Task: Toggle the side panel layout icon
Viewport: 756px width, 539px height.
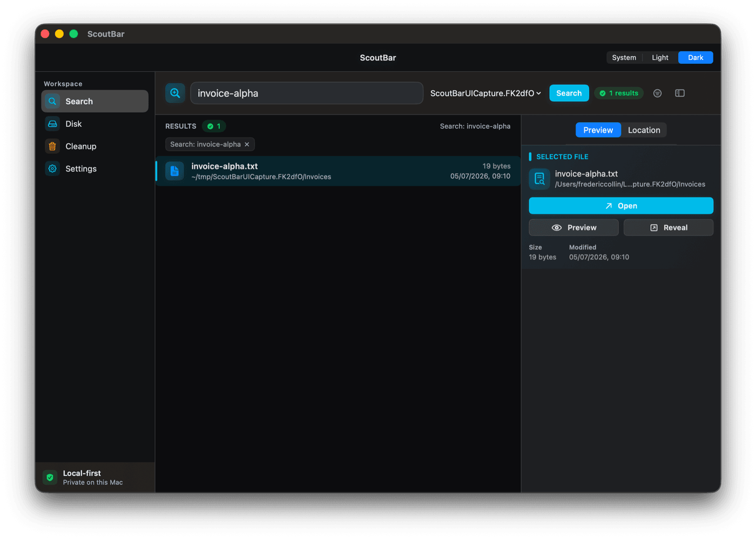Action: [x=680, y=93]
